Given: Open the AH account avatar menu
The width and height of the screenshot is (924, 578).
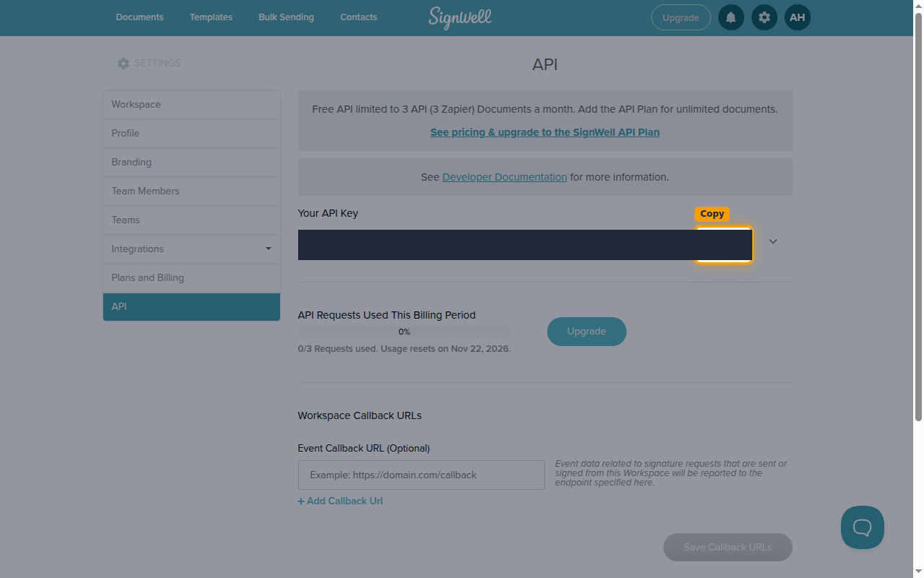Looking at the screenshot, I should pyautogui.click(x=798, y=17).
